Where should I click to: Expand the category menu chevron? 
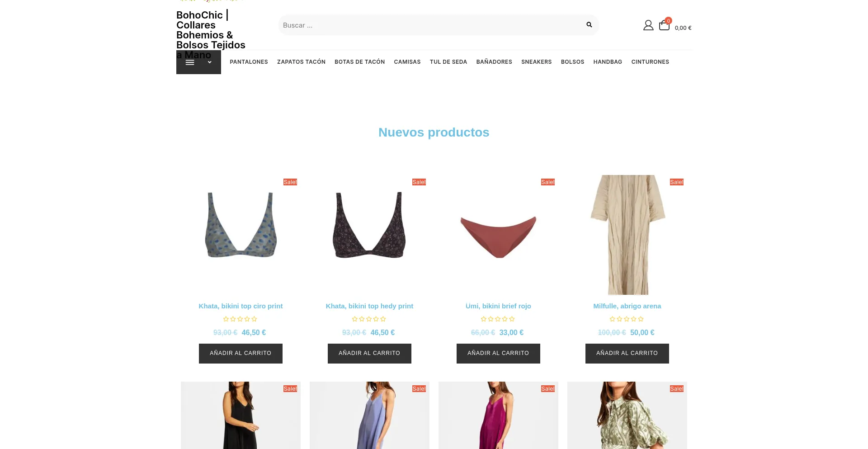tap(210, 62)
